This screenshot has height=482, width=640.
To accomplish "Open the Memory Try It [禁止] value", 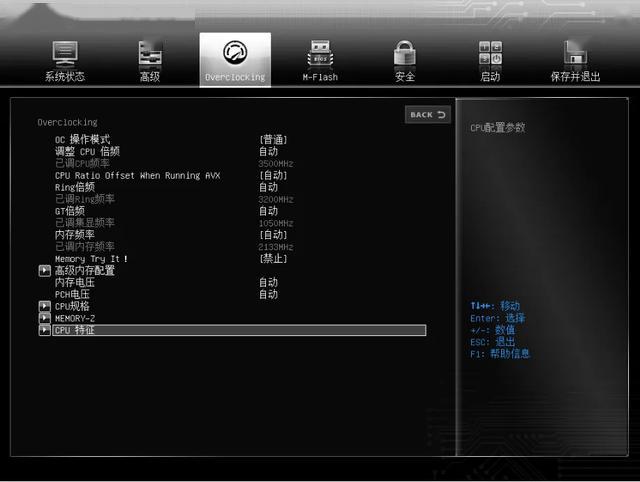I will click(273, 259).
